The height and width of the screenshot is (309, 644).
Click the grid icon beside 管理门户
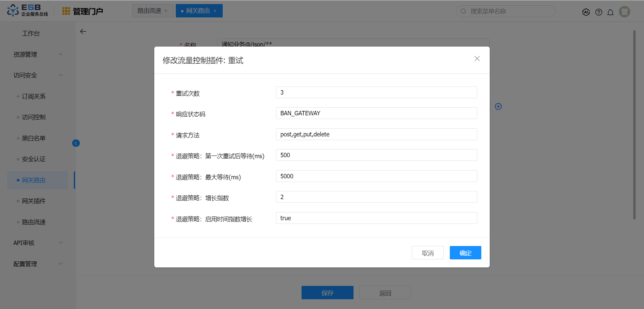66,11
